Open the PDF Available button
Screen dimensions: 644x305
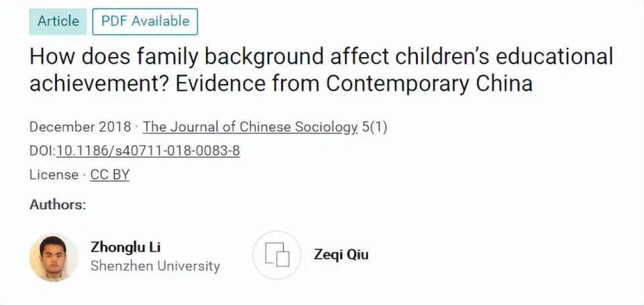point(145,21)
